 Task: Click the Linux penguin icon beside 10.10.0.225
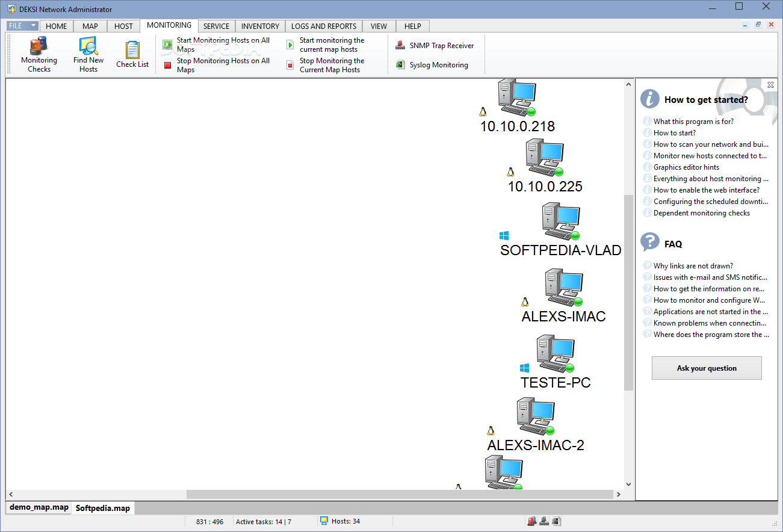click(511, 172)
